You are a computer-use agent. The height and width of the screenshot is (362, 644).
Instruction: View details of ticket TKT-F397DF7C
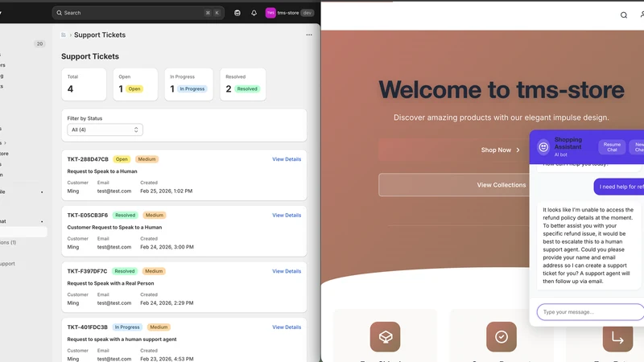pos(287,271)
